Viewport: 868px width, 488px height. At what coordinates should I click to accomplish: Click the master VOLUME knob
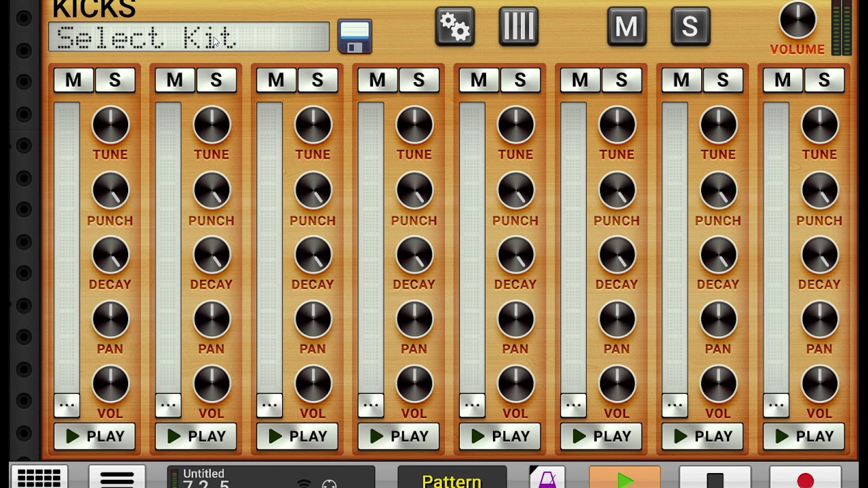(x=797, y=20)
